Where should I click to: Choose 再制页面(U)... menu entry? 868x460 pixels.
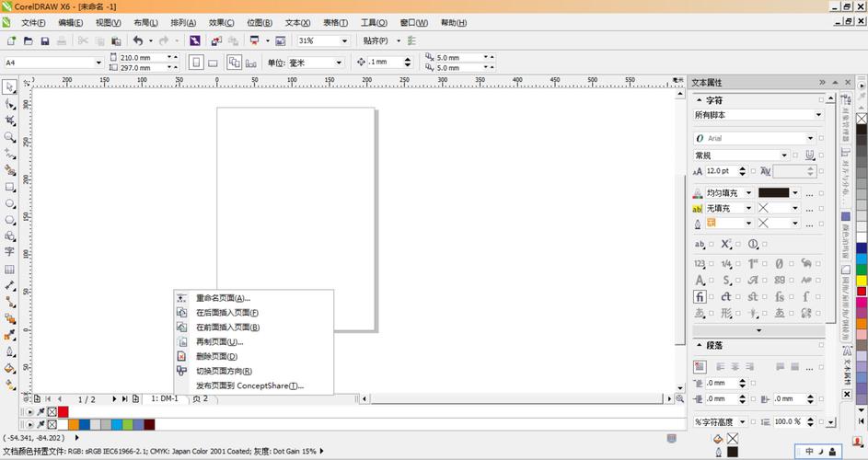tap(219, 341)
